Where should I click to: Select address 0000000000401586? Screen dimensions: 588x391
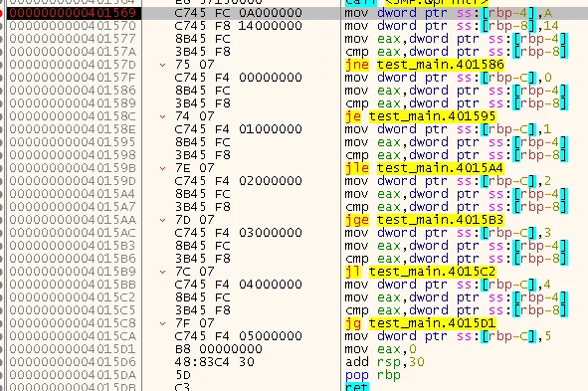point(73,91)
